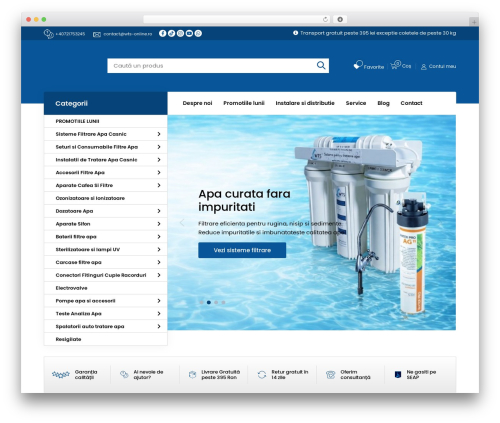This screenshot has height=423, width=500.
Task: Click the SEAP logo icon
Action: pyautogui.click(x=398, y=375)
